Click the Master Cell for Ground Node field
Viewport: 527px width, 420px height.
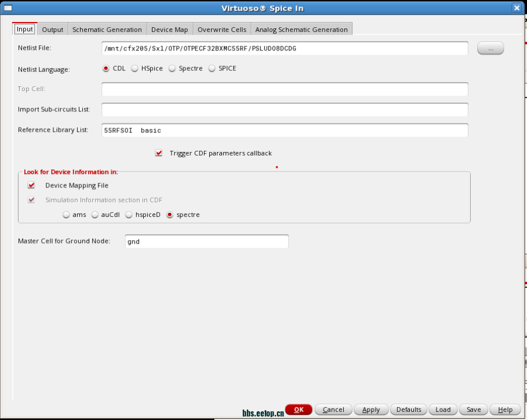click(x=207, y=241)
